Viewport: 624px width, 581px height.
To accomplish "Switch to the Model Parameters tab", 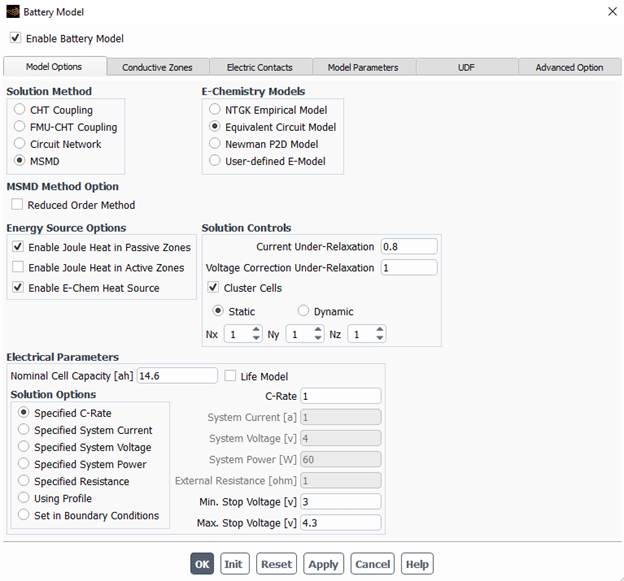I will click(363, 67).
